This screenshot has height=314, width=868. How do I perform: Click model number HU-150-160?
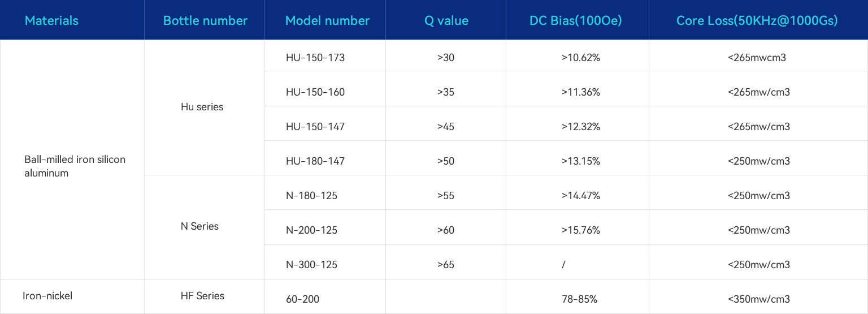pos(315,92)
